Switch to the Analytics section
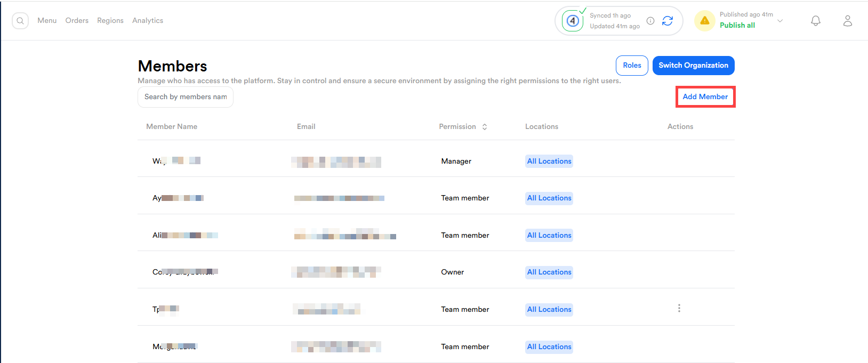 point(148,21)
